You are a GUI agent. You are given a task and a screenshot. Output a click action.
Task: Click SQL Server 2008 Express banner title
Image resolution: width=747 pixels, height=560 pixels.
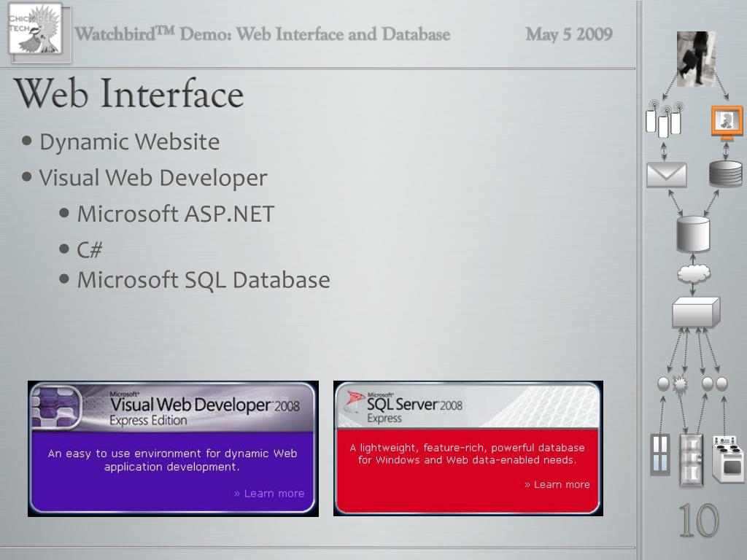pyautogui.click(x=414, y=408)
